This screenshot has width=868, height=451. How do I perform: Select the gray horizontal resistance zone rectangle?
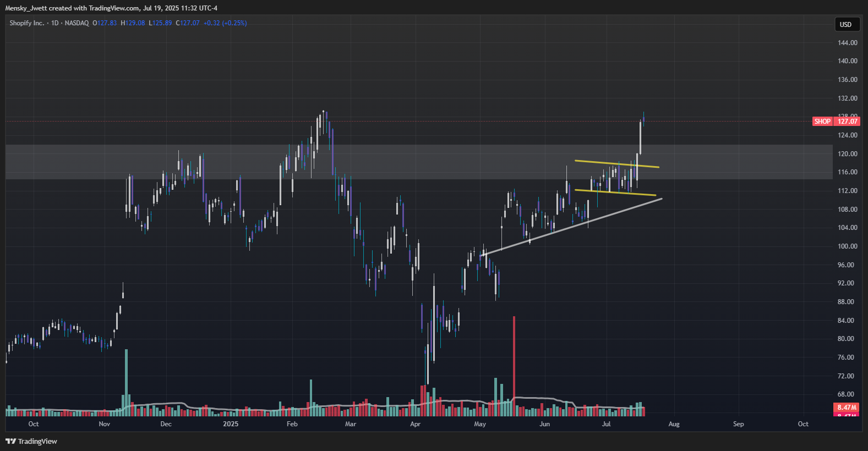(419, 162)
